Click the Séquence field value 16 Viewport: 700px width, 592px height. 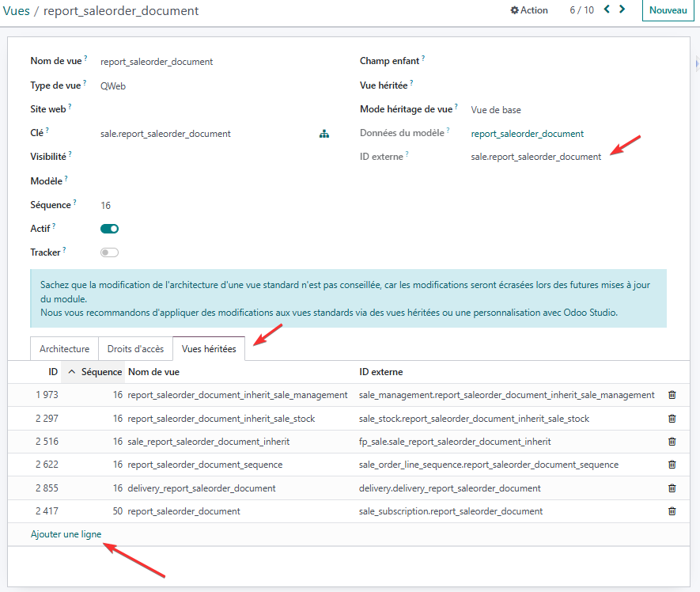106,205
